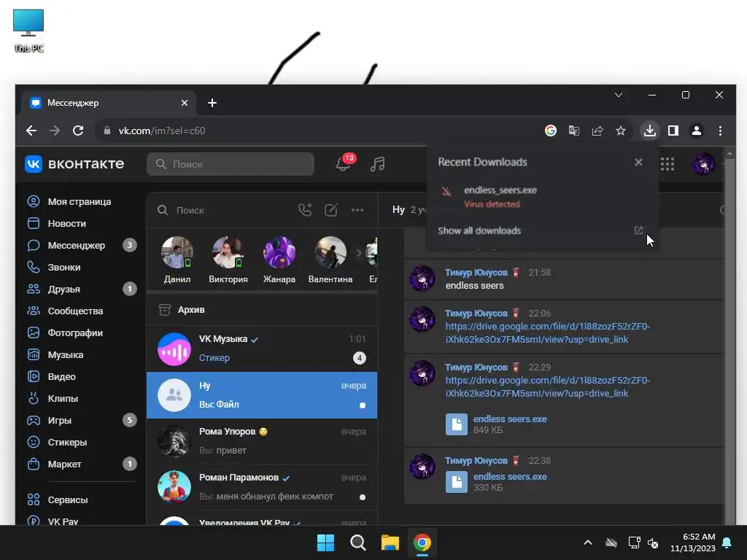This screenshot has width=747, height=560.
Task: Open new Chrome tab
Action: 212,103
